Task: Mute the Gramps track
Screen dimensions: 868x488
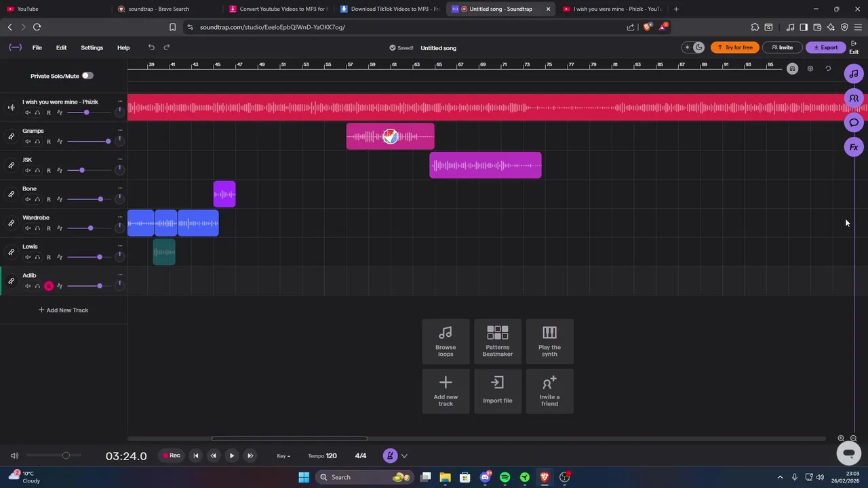Action: pyautogui.click(x=28, y=141)
